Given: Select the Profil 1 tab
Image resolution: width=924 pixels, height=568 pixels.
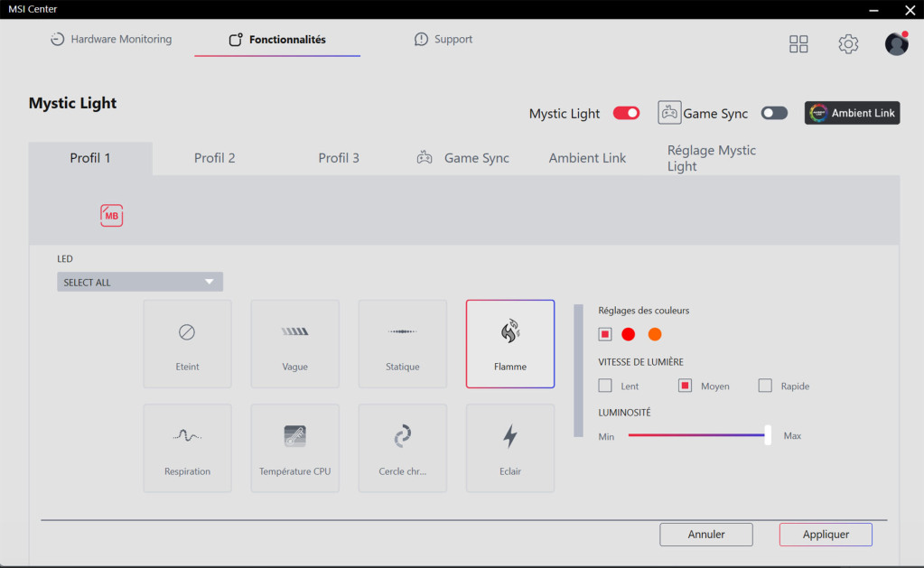Looking at the screenshot, I should click(x=90, y=158).
